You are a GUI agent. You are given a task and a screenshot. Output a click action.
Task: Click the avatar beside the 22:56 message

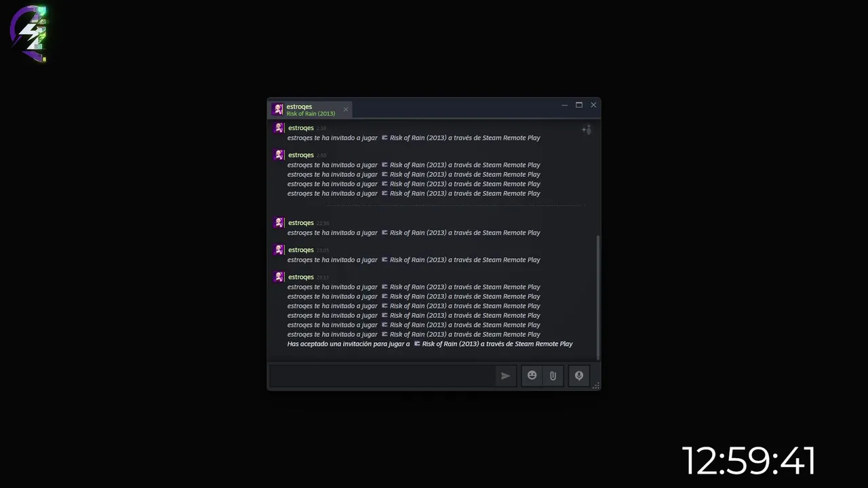coord(279,223)
